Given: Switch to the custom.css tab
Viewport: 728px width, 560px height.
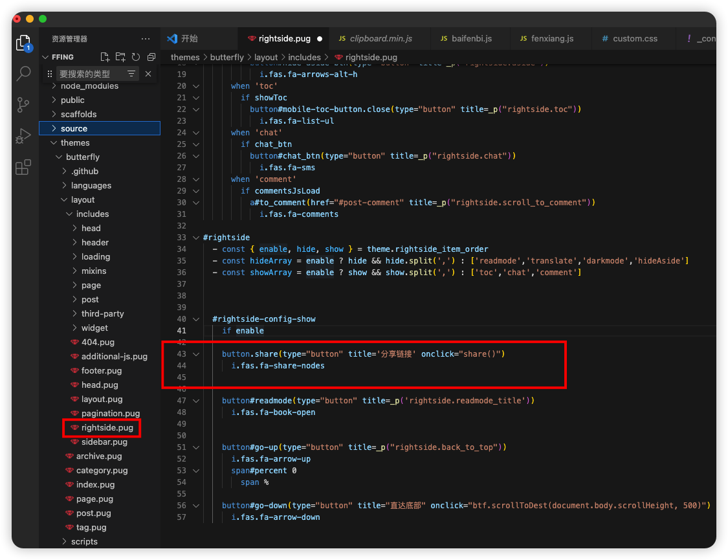Looking at the screenshot, I should [x=635, y=39].
